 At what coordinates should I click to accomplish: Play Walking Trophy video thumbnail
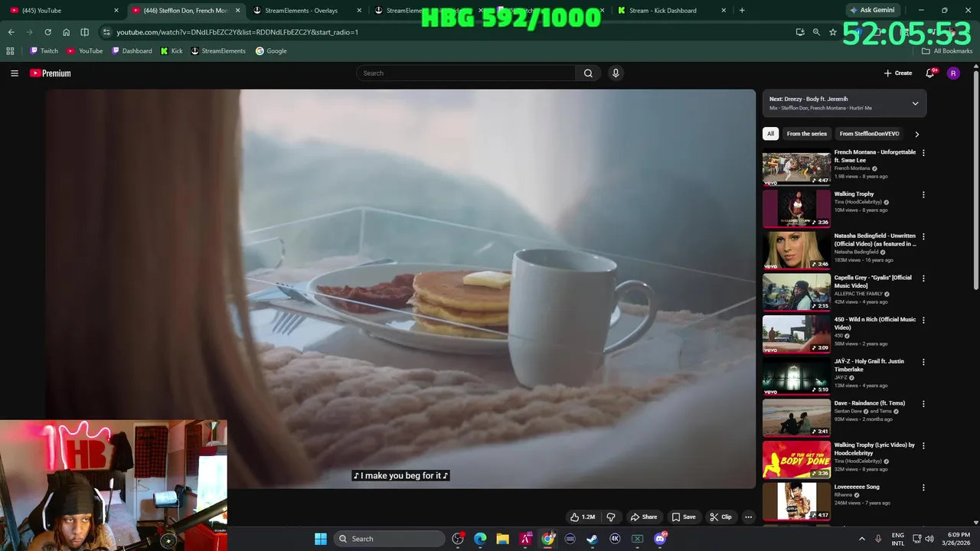796,208
